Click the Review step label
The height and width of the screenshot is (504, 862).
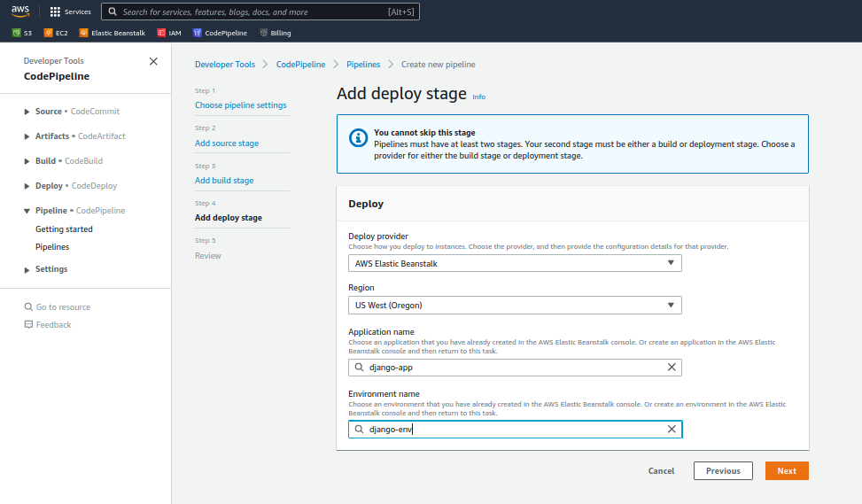point(208,256)
